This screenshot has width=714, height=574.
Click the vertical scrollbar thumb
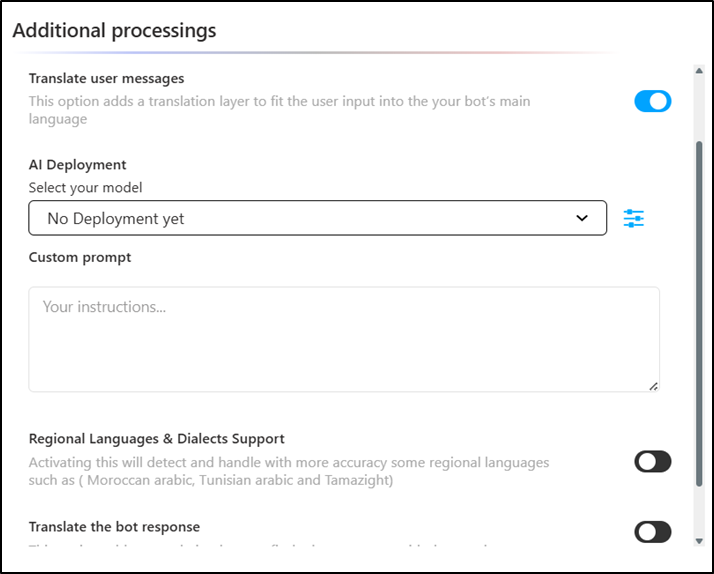click(x=699, y=314)
